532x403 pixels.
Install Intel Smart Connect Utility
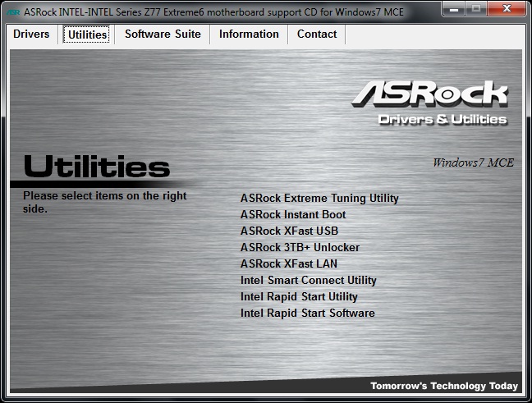[x=309, y=280]
